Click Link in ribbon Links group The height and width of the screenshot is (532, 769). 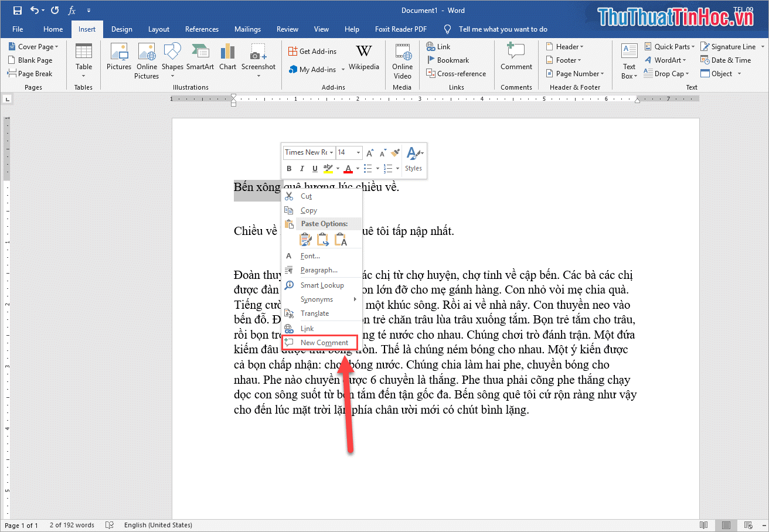point(438,47)
